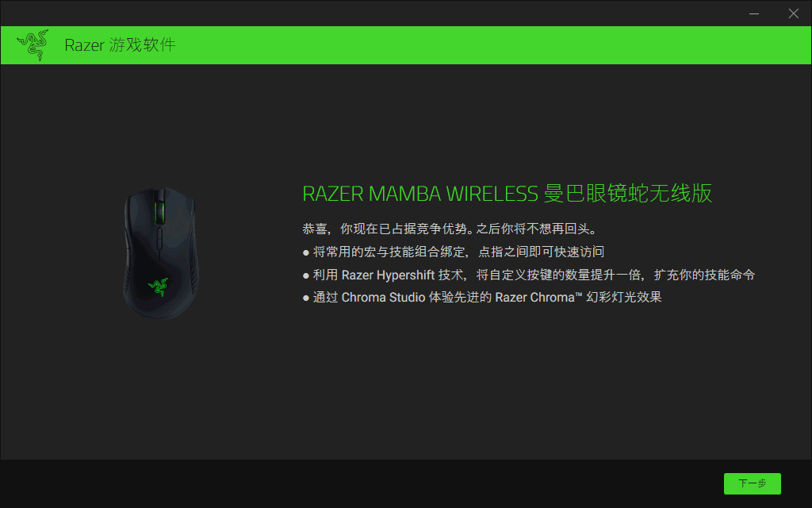Click the 'Razer 游戏软件' title text

pyautogui.click(x=121, y=45)
